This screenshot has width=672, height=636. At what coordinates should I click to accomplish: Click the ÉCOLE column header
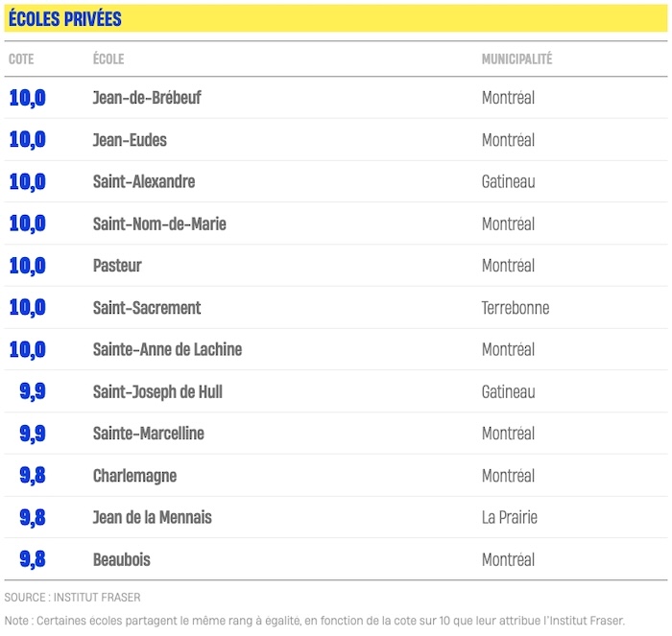[x=108, y=59]
